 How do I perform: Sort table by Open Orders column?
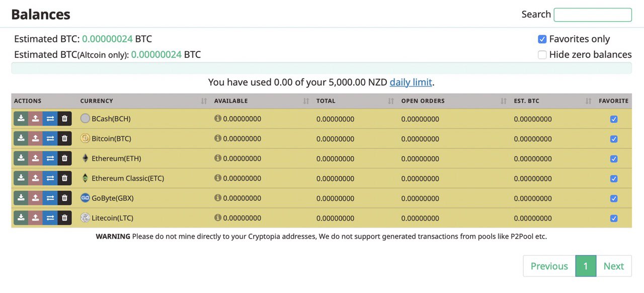454,101
